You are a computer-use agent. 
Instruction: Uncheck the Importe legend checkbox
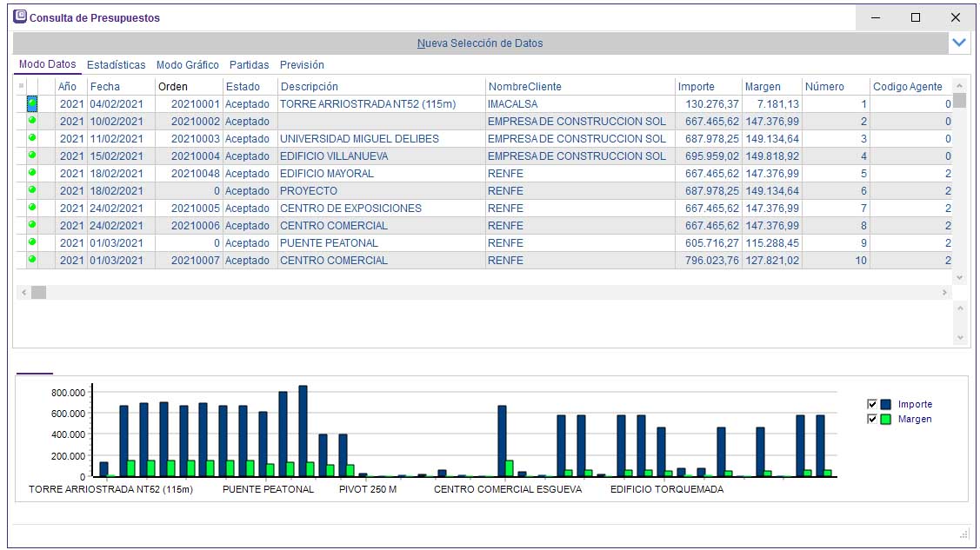tap(872, 404)
